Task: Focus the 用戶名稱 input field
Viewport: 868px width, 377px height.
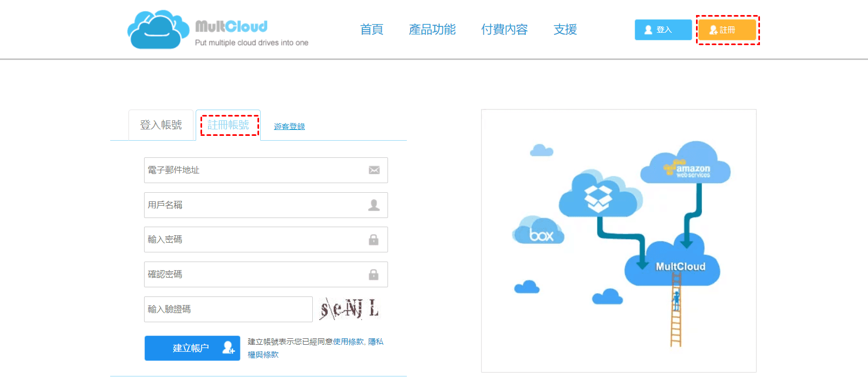Action: [x=266, y=205]
